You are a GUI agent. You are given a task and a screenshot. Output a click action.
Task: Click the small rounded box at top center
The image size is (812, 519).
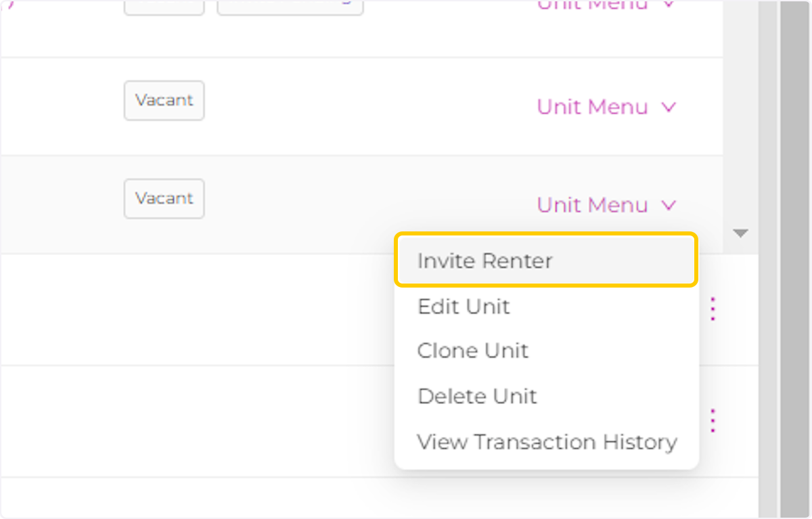click(164, 4)
